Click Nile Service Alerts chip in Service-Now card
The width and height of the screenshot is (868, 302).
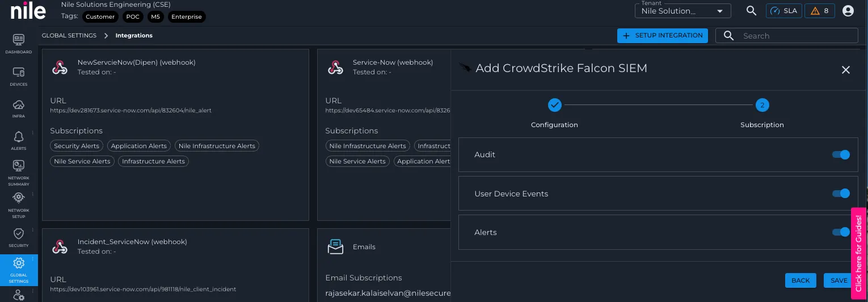[357, 161]
